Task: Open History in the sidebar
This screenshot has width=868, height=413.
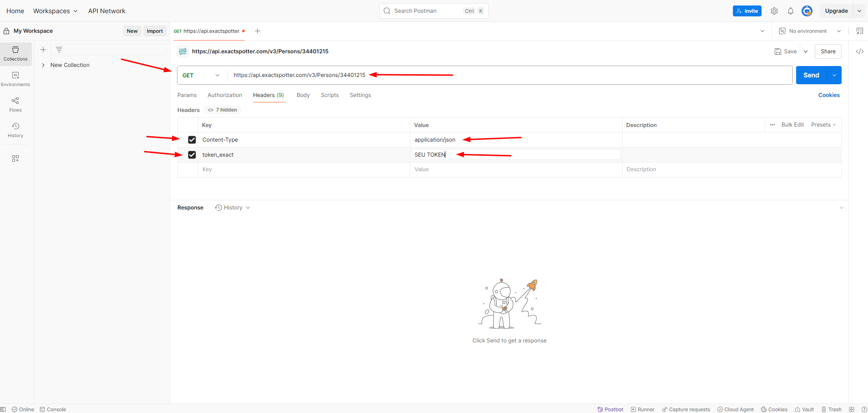Action: [x=15, y=130]
